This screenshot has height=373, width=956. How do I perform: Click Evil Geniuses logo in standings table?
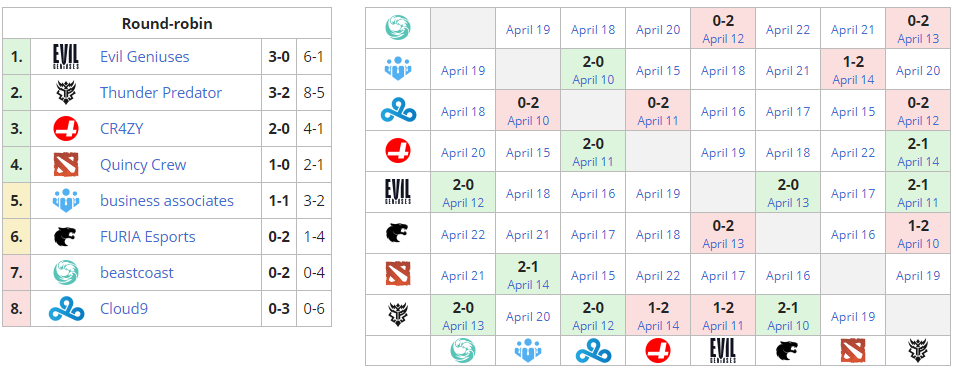pyautogui.click(x=65, y=57)
